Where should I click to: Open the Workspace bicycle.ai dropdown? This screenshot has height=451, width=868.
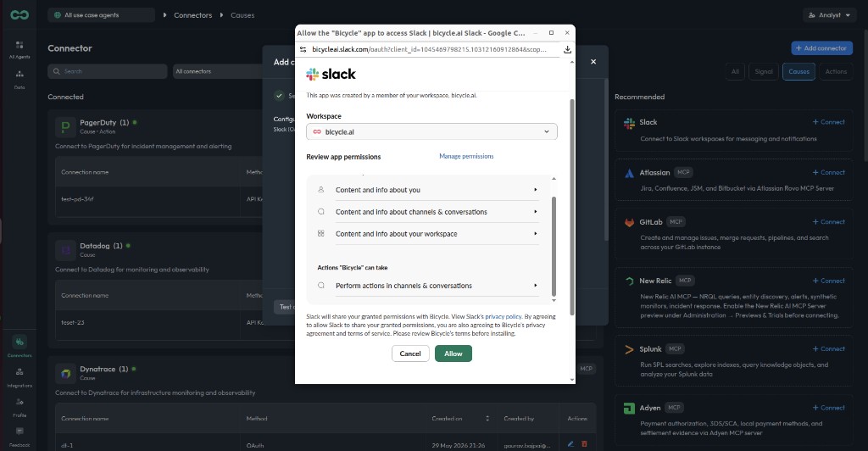pyautogui.click(x=431, y=131)
